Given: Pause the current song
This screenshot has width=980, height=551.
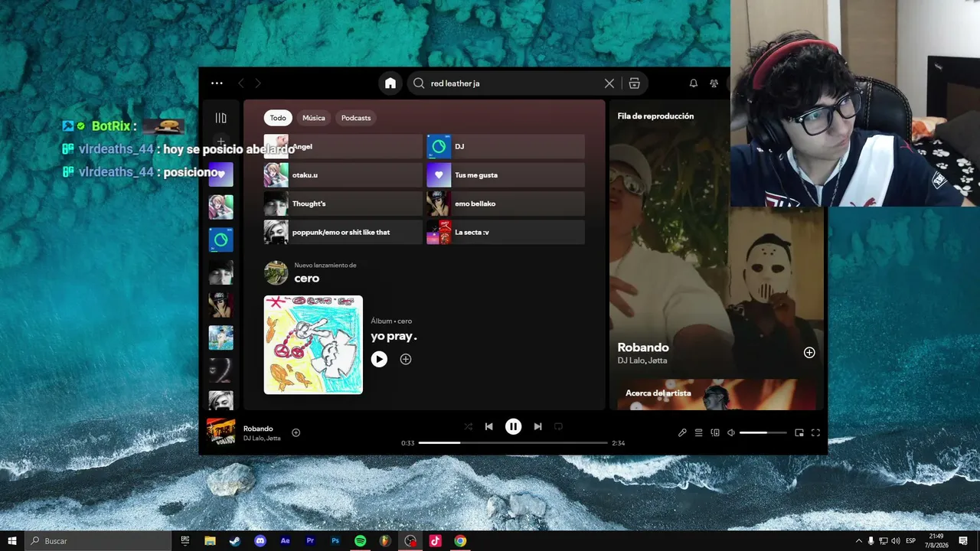Looking at the screenshot, I should tap(513, 426).
